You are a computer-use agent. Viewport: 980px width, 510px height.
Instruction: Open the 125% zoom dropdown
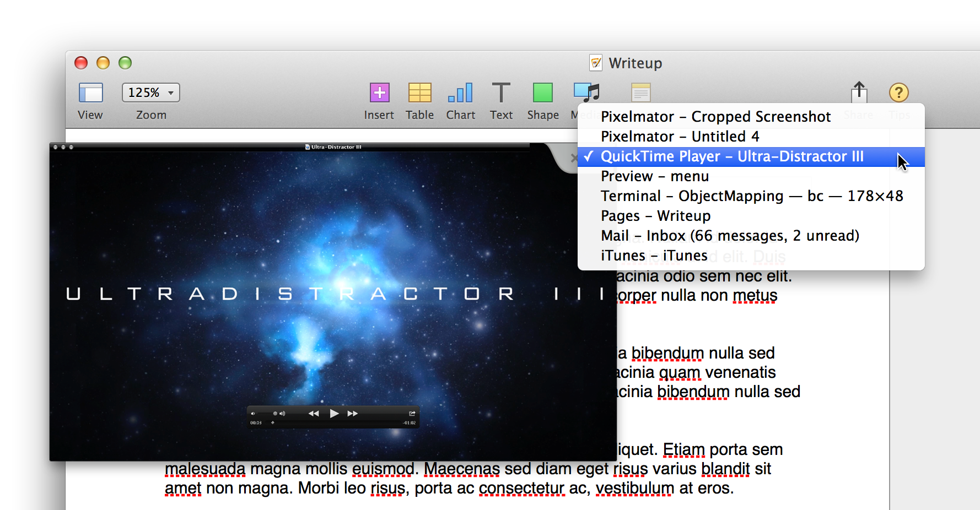pyautogui.click(x=151, y=93)
